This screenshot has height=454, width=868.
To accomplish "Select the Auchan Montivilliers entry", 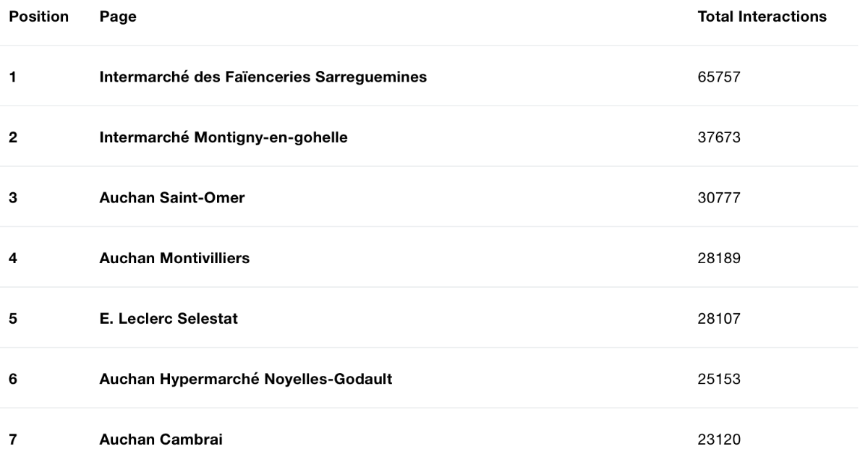I will [x=174, y=258].
